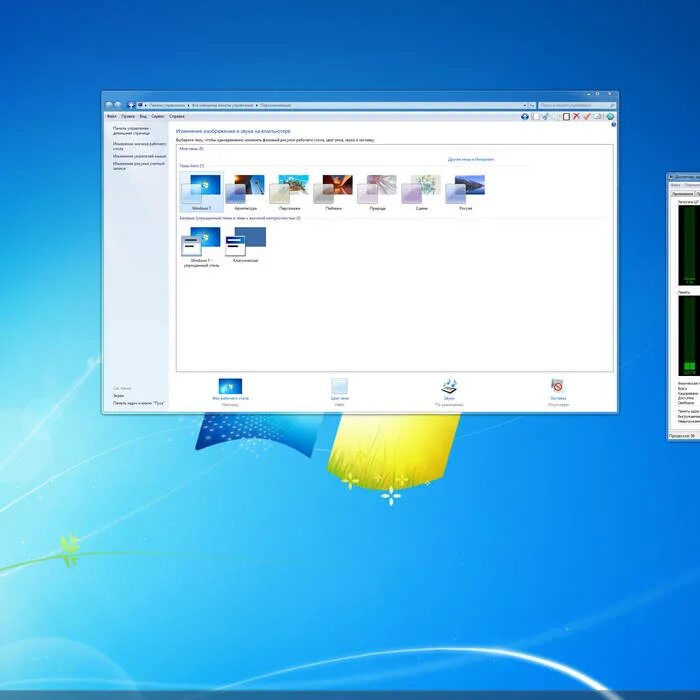Open Цвет окна settings
The image size is (700, 700).
(x=339, y=392)
